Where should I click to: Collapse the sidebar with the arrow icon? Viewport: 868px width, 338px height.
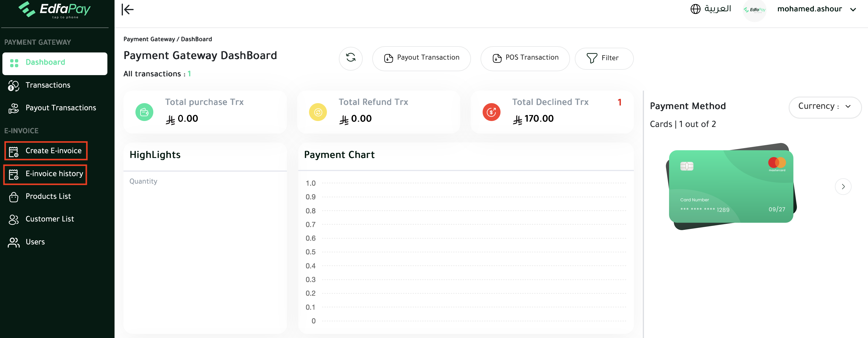pyautogui.click(x=127, y=10)
